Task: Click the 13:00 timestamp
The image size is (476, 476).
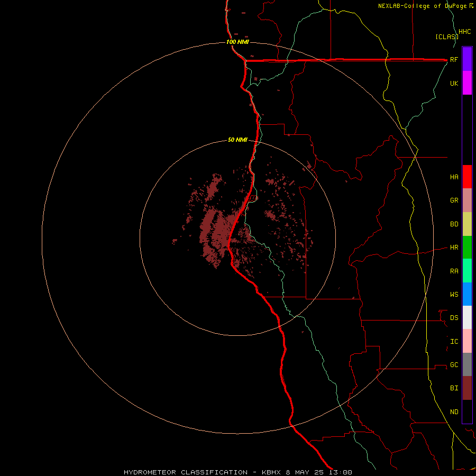Action: tap(340, 472)
